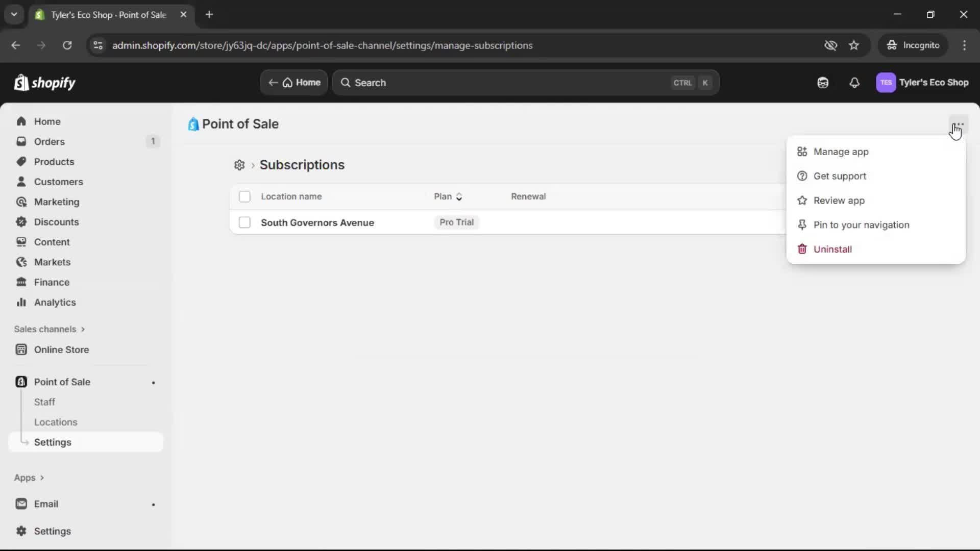Screen dimensions: 980x551
Task: Open the notifications bell
Action: pos(854,83)
